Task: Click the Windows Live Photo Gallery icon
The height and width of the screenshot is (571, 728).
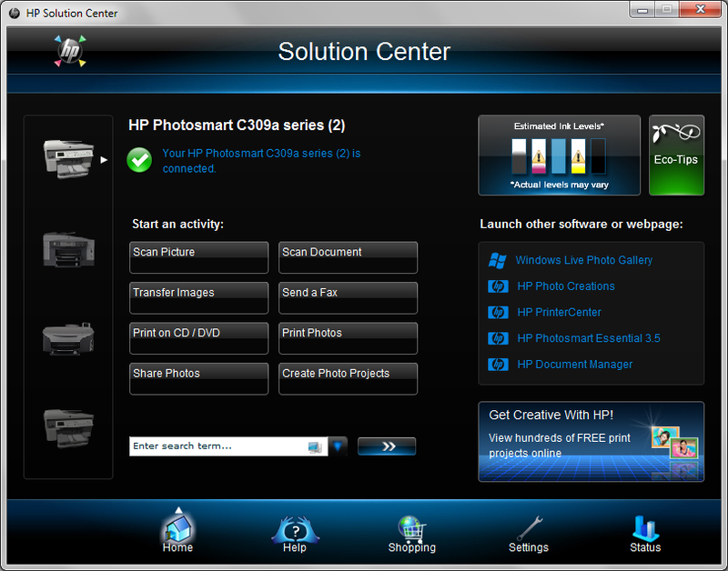Action: [497, 260]
